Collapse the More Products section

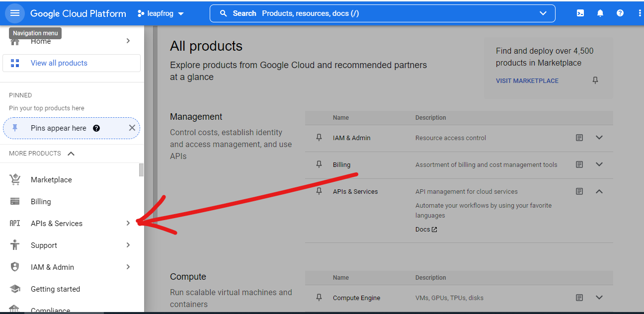71,154
